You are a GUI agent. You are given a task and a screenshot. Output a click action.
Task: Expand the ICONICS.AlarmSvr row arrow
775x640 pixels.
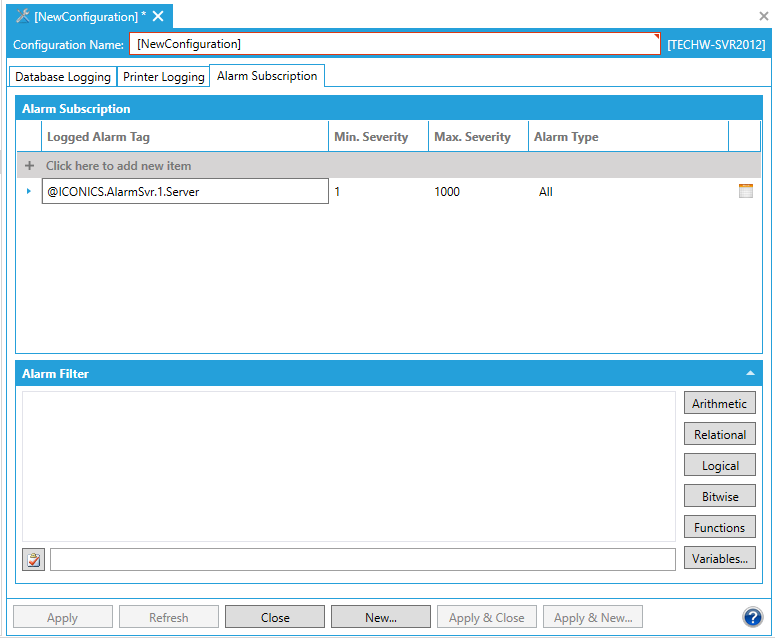[29, 191]
